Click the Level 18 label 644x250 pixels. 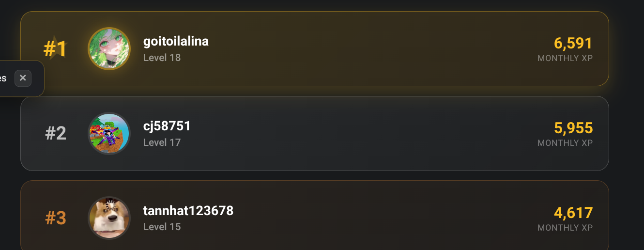click(162, 58)
